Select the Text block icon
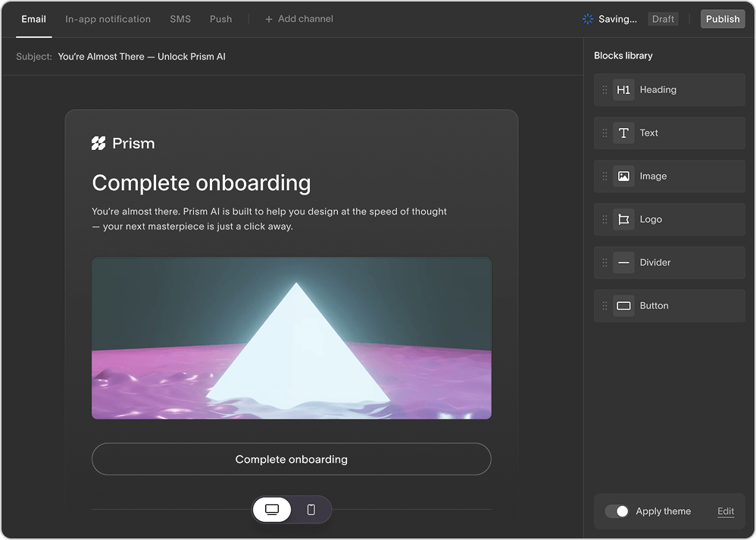The width and height of the screenshot is (756, 540). coord(623,133)
